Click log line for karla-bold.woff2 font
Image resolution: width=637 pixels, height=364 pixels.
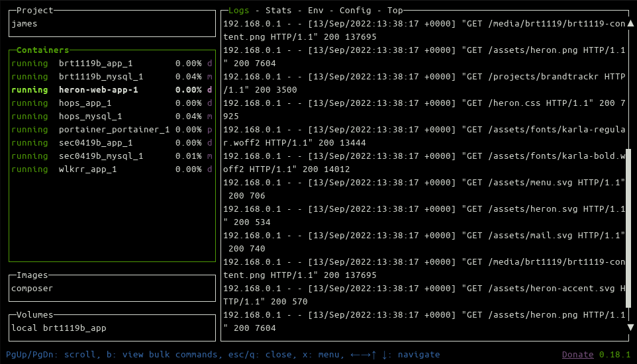pyautogui.click(x=424, y=163)
